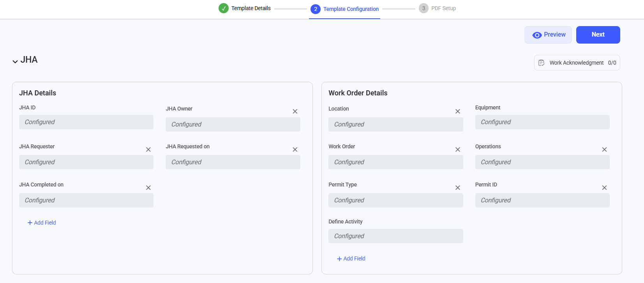This screenshot has width=644, height=283.
Task: Open the Template Details step
Action: [x=245, y=8]
